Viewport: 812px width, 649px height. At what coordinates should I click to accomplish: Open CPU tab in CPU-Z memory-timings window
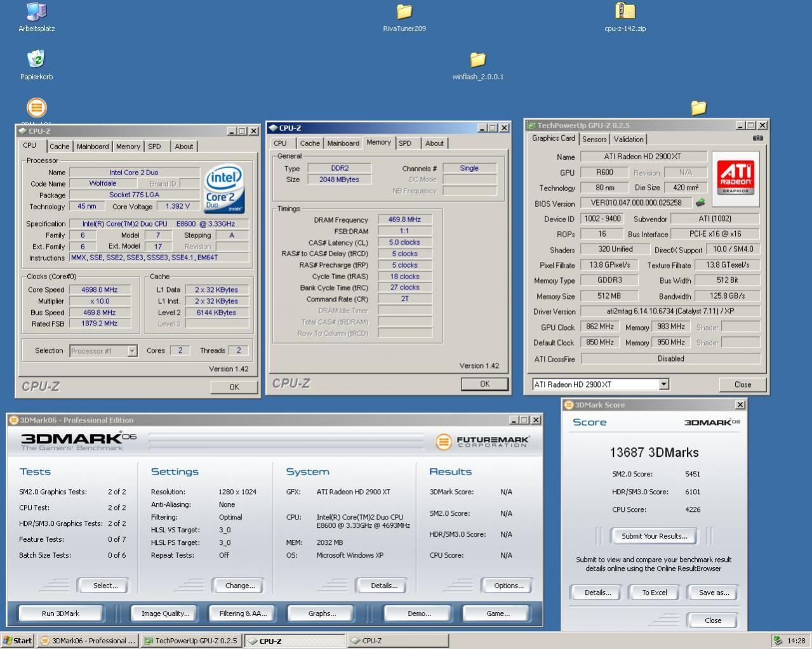click(x=280, y=143)
